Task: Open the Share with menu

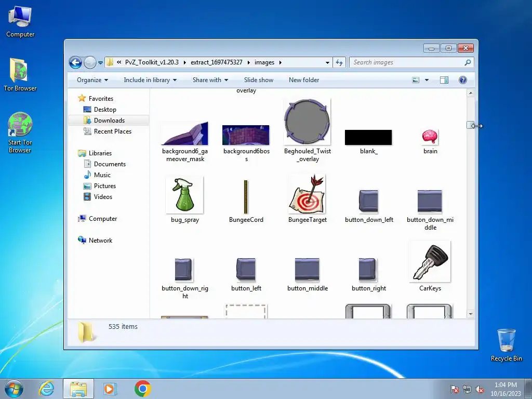Action: [210, 80]
